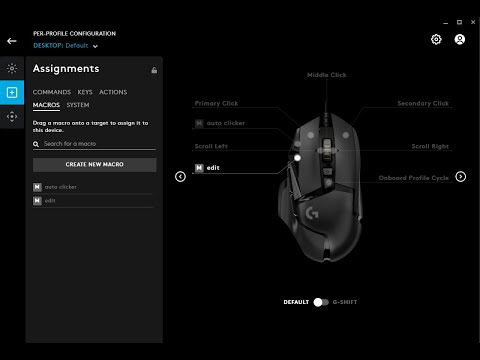Viewport: 480px width, 360px height.
Task: Select the Secondary Click assignment label
Action: coord(423,103)
